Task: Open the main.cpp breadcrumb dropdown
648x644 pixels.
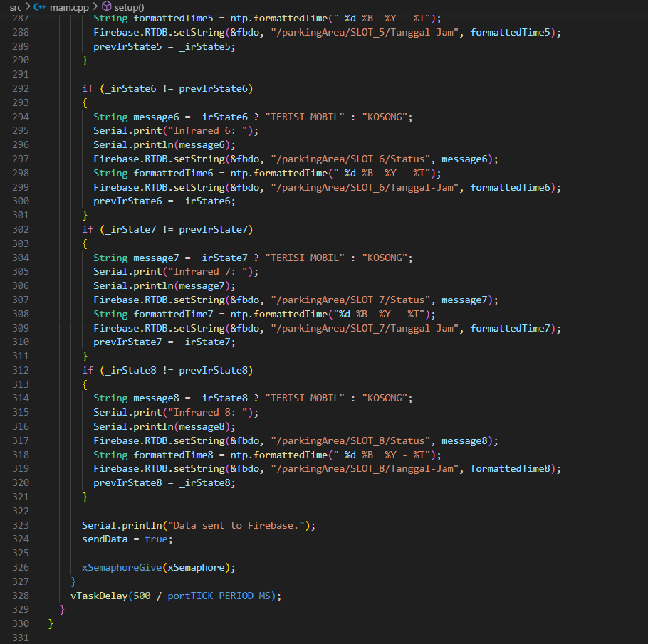Action: tap(68, 6)
